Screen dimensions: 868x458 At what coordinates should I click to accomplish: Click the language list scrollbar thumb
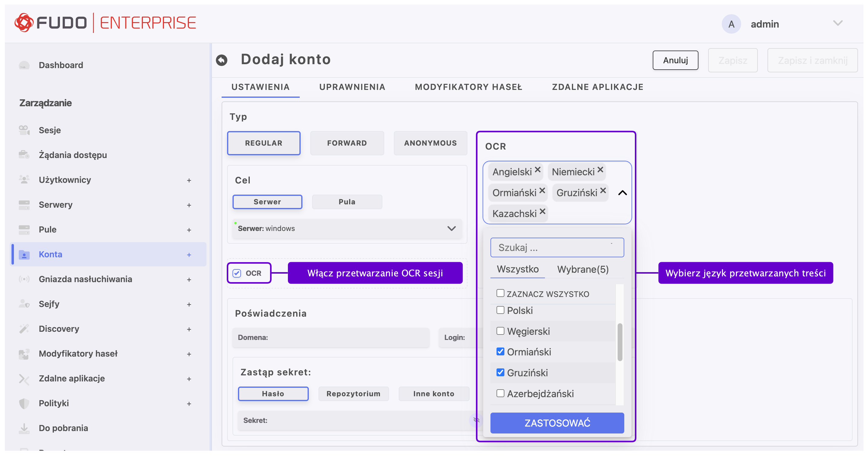click(x=620, y=342)
